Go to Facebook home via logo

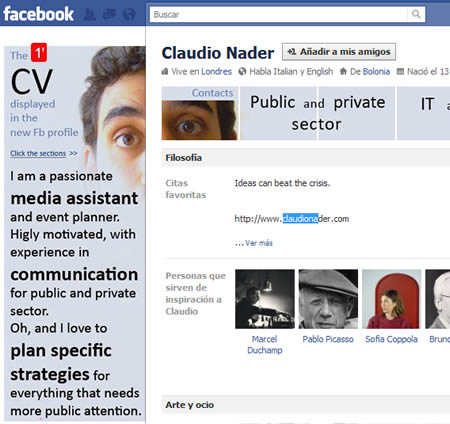click(x=38, y=14)
